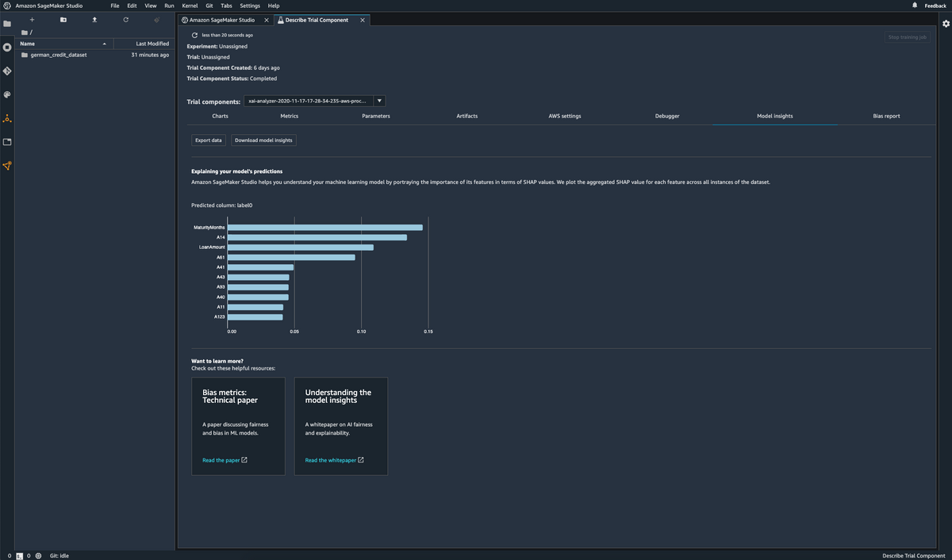This screenshot has width=952, height=560.
Task: Open the Git sidebar icon
Action: [7, 71]
